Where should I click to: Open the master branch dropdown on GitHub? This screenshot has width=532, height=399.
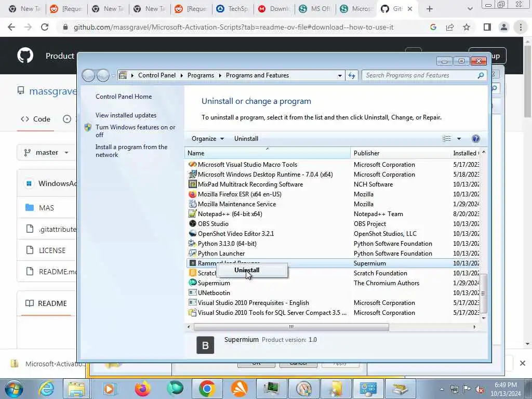click(46, 152)
